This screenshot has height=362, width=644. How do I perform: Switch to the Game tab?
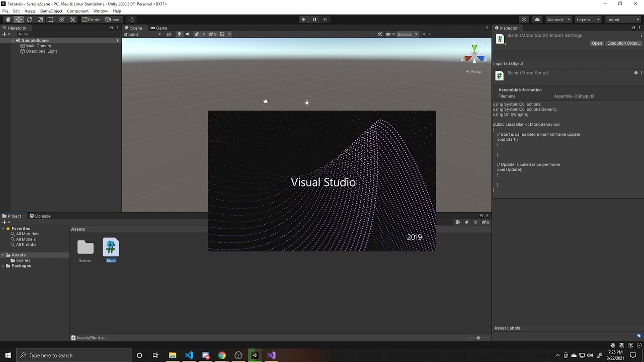(158, 28)
